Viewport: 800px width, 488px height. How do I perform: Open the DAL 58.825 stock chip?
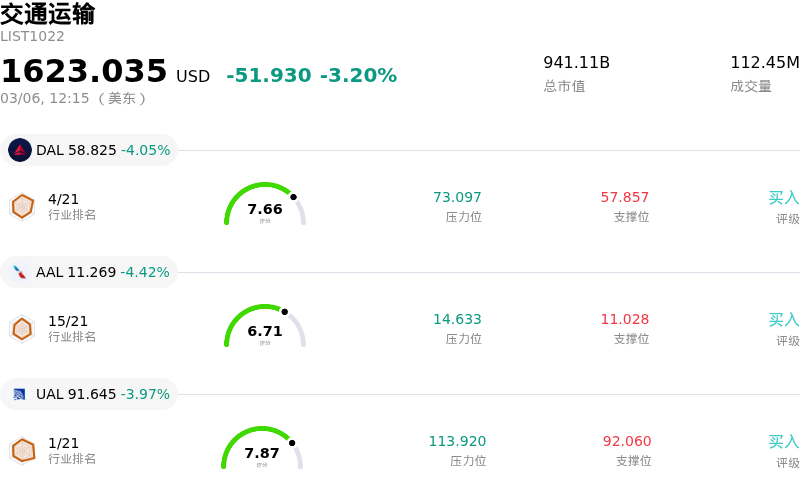point(90,150)
